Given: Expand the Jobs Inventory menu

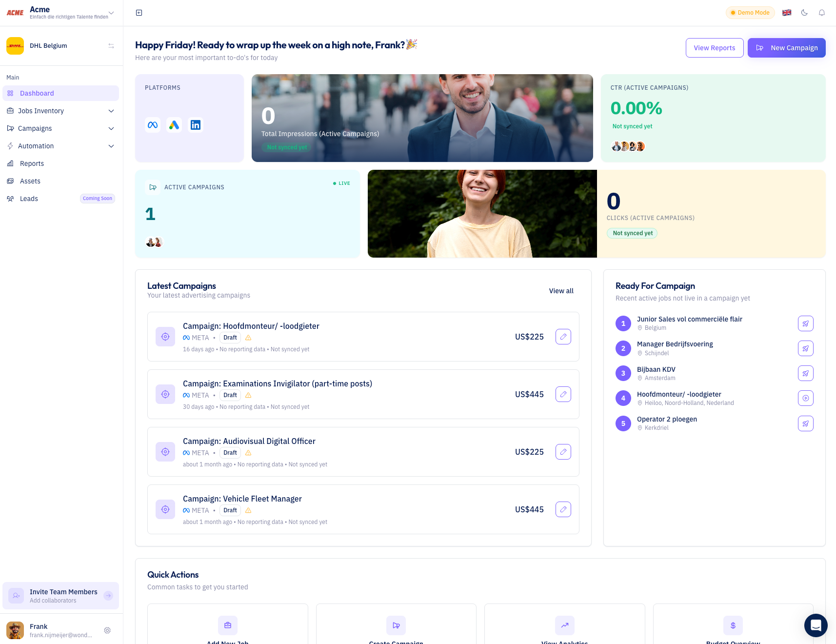Looking at the screenshot, I should pyautogui.click(x=60, y=111).
